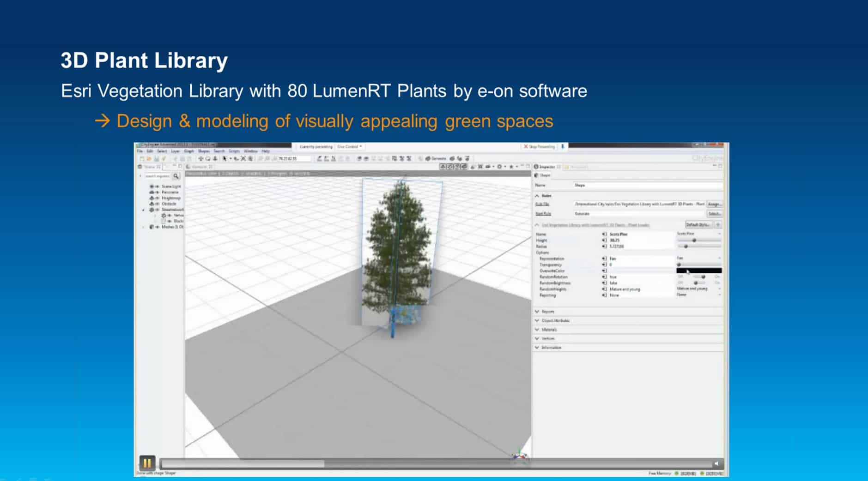868x481 pixels.
Task: Click the Shape name input field
Action: (647, 185)
